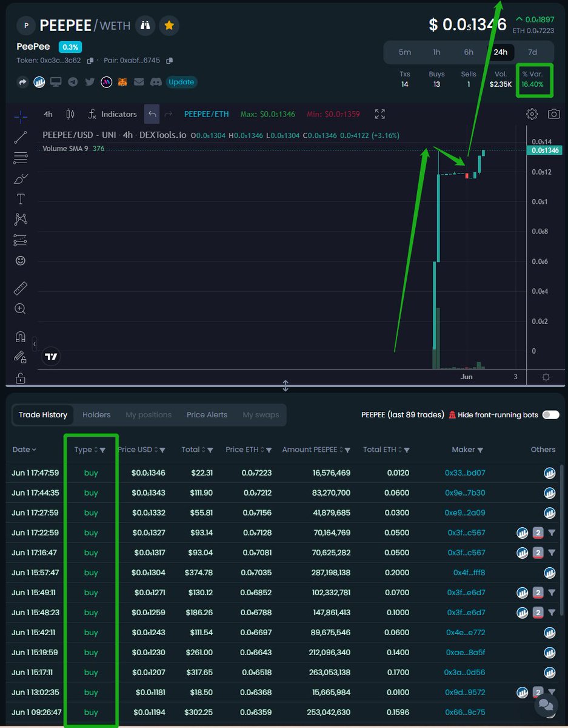
Task: Open the candlestick chart style menu
Action: pyautogui.click(x=70, y=114)
